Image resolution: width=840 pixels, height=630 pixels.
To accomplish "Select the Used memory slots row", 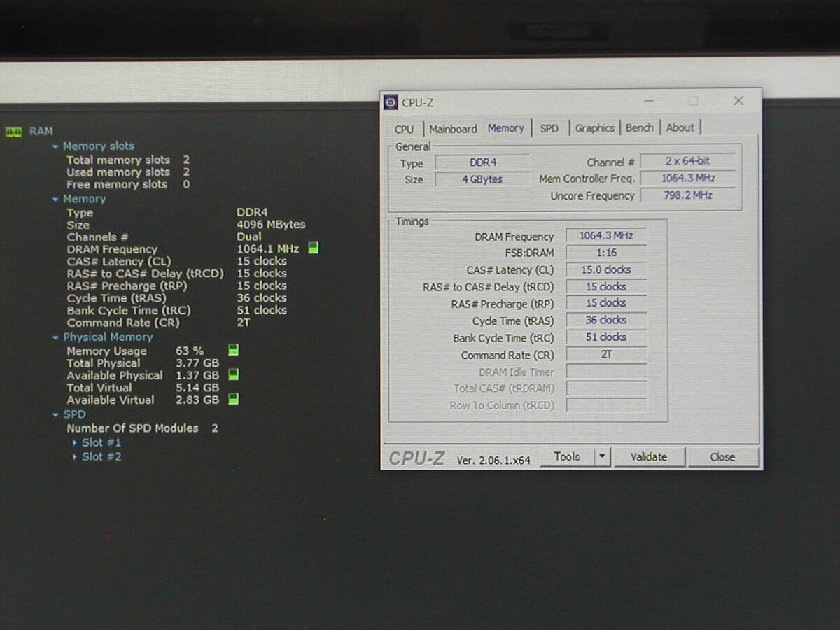I will [128, 171].
